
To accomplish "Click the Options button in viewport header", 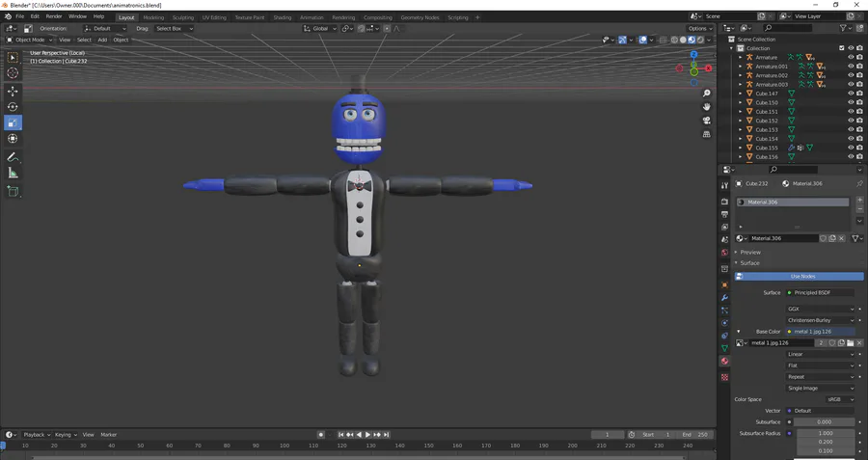I will 700,29.
